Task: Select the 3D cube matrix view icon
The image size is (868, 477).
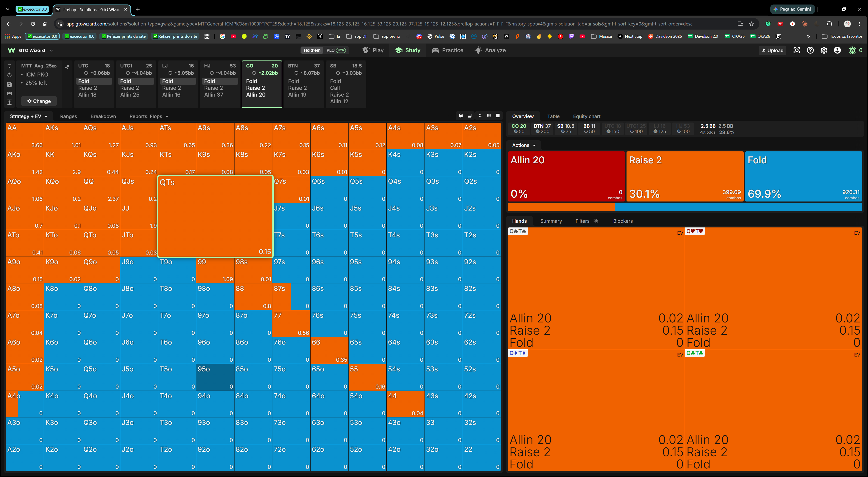Action: coord(461,116)
